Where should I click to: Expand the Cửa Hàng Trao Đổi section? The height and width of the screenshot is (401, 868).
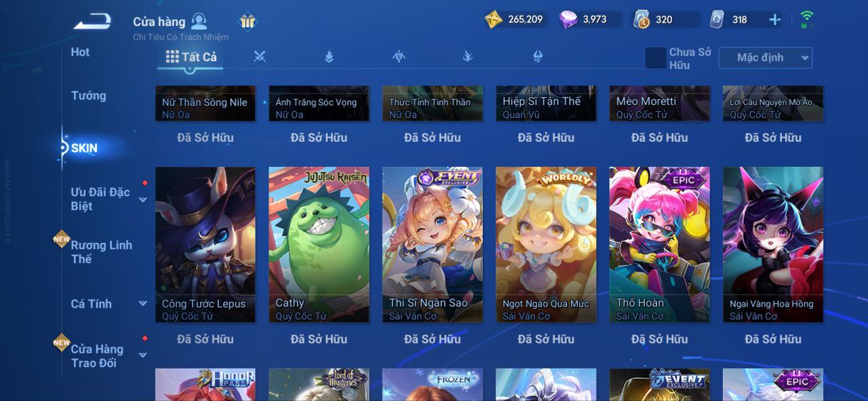[143, 355]
